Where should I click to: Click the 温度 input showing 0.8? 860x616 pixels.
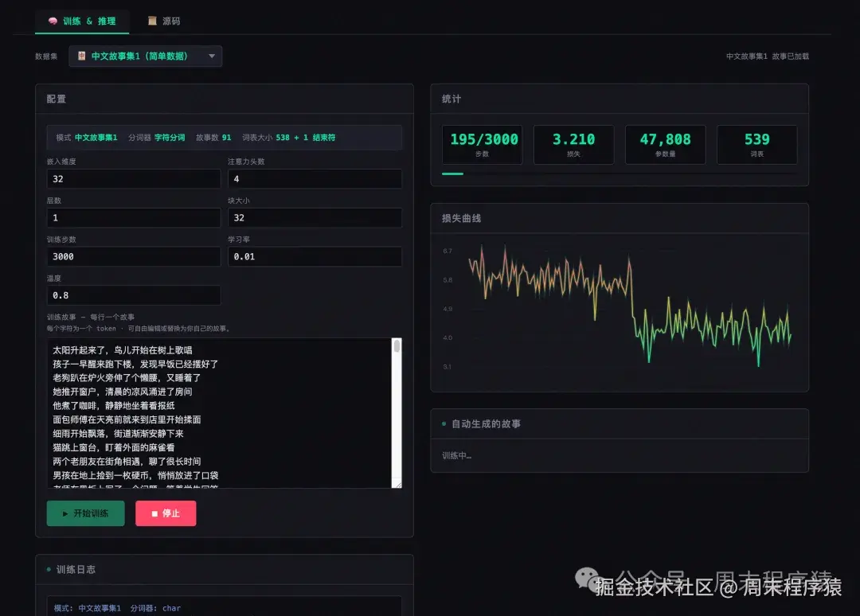[x=133, y=295]
